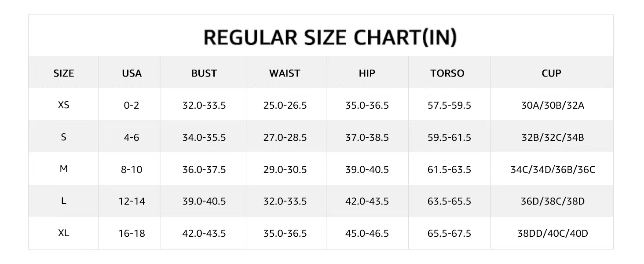
Task: Click hip measurement 45.0-46.5
Action: coord(367,233)
